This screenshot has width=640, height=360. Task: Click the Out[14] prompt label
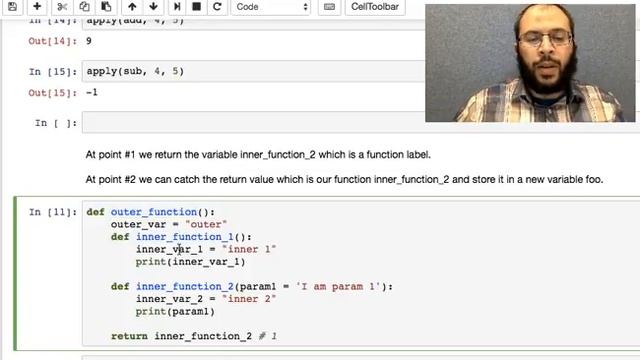tap(53, 41)
